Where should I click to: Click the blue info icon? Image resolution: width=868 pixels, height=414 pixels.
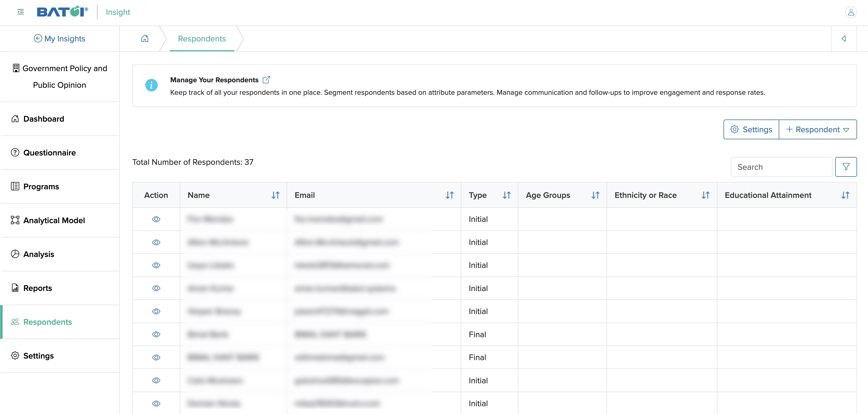pyautogui.click(x=151, y=85)
